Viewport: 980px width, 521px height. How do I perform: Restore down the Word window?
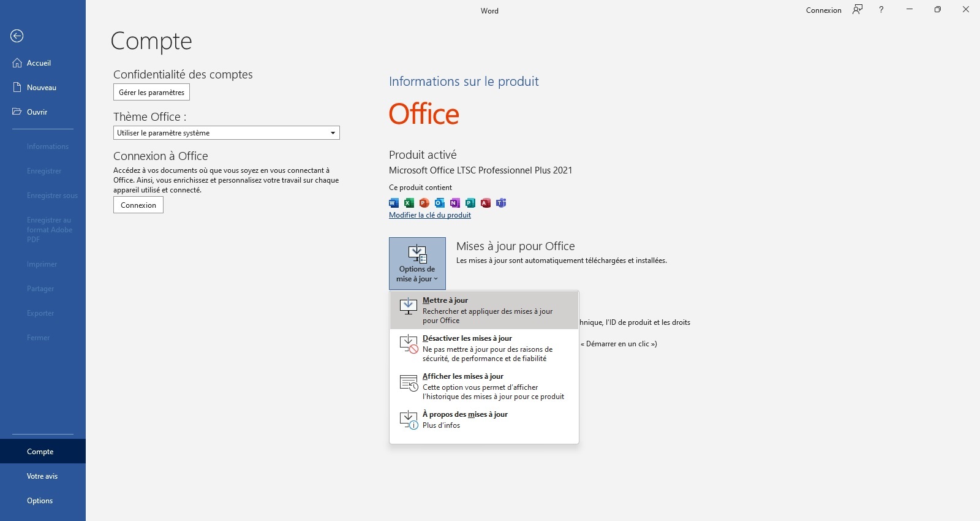click(x=938, y=10)
